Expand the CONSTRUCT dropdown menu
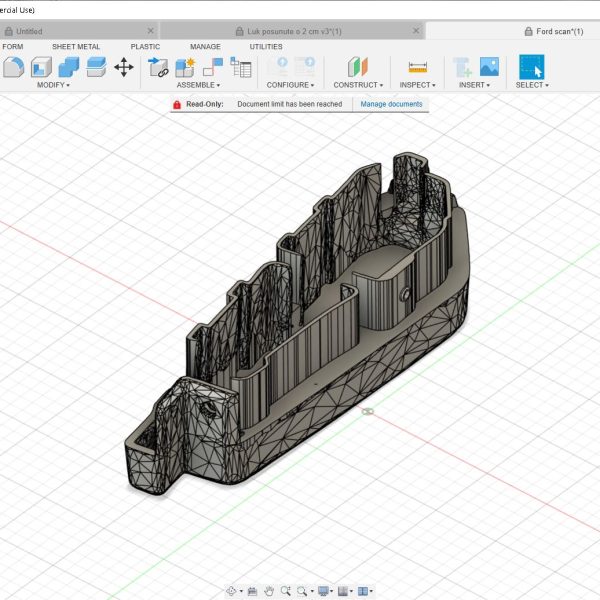This screenshot has width=600, height=600. pyautogui.click(x=358, y=85)
